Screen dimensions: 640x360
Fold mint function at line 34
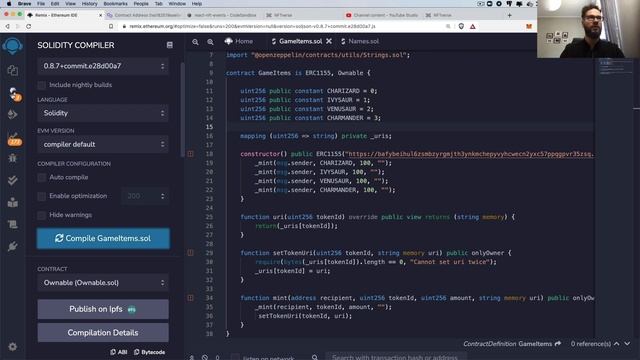tap(191, 298)
